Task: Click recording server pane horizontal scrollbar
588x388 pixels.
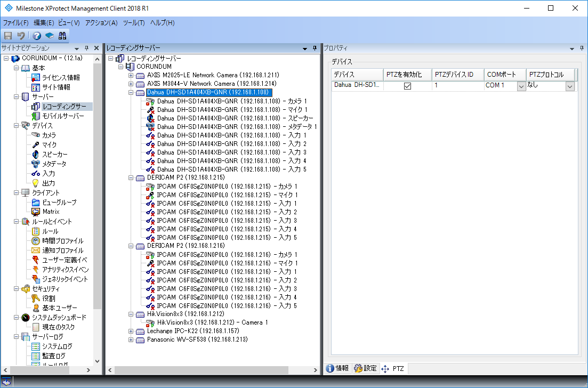Action: coord(202,370)
